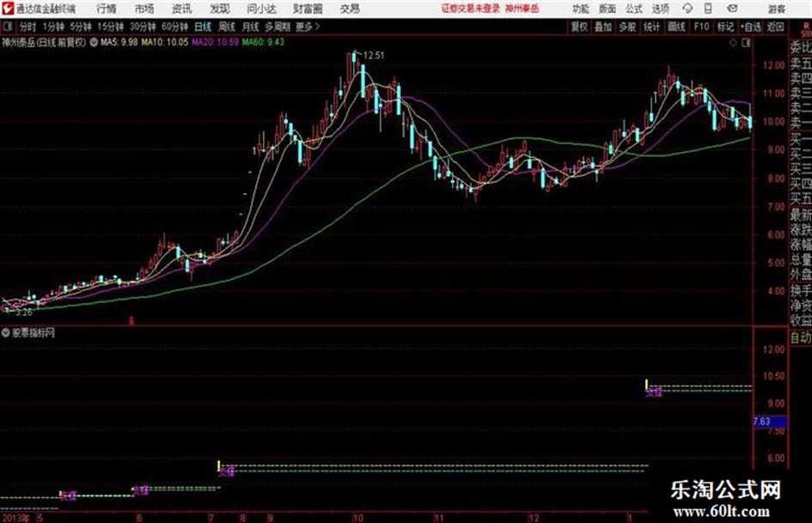Switch to 5分钟 period tab
This screenshot has height=523, width=812.
pos(80,27)
